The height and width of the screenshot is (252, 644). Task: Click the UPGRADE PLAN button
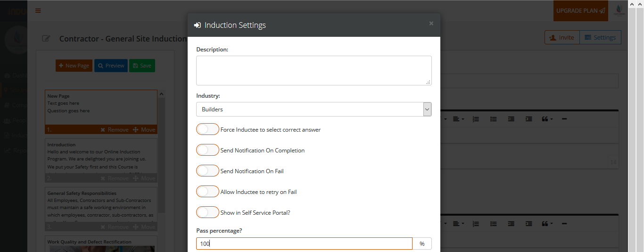(580, 11)
